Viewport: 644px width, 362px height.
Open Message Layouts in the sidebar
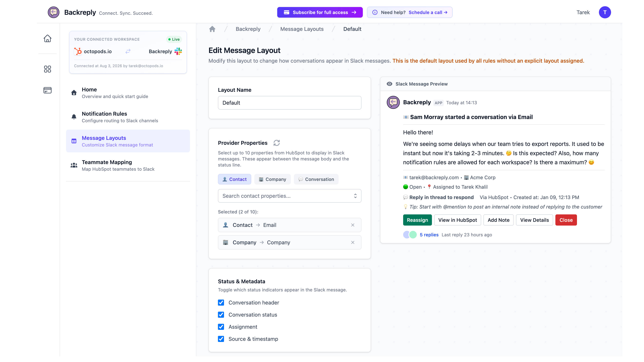(x=128, y=141)
